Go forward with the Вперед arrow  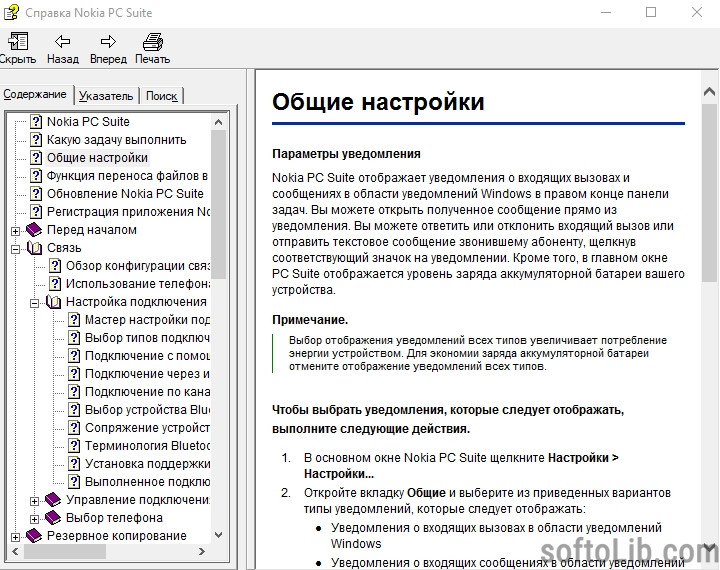pos(108,42)
